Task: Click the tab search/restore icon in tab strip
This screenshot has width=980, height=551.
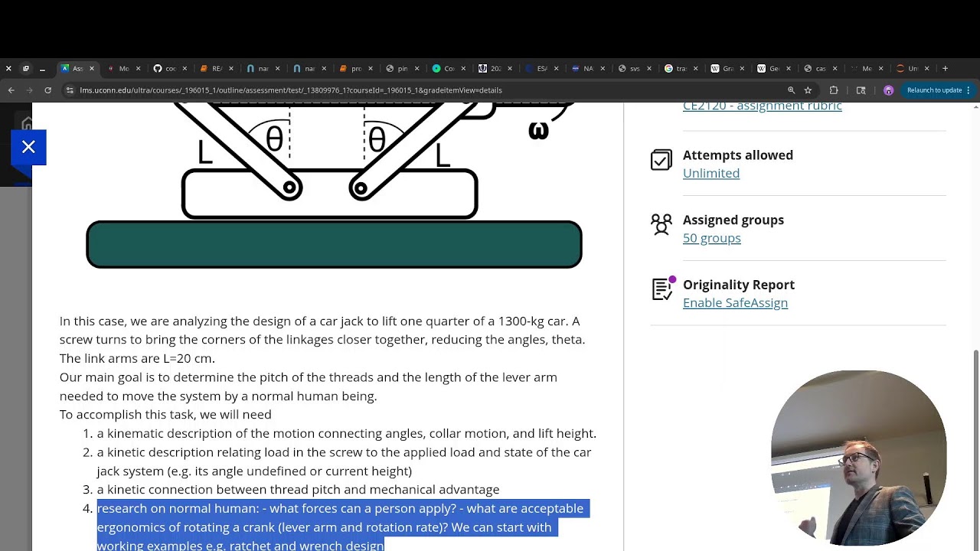Action: tap(25, 68)
